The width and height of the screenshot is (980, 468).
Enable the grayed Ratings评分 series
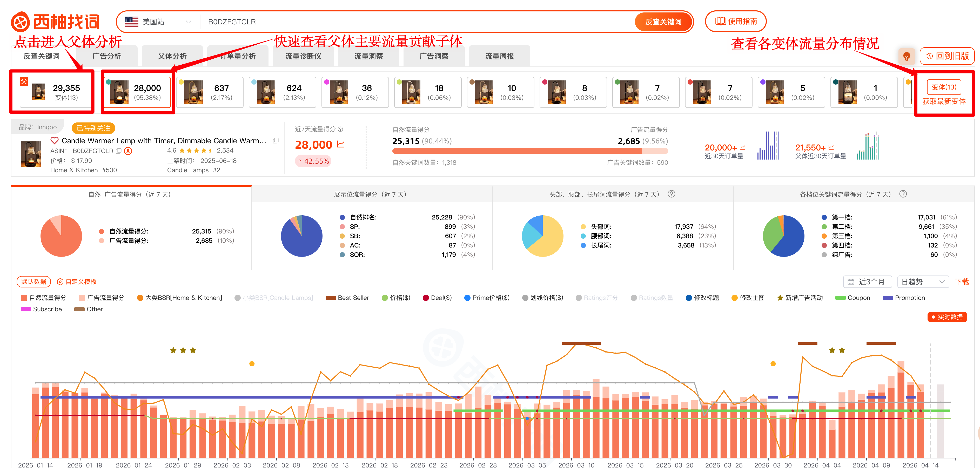(596, 298)
